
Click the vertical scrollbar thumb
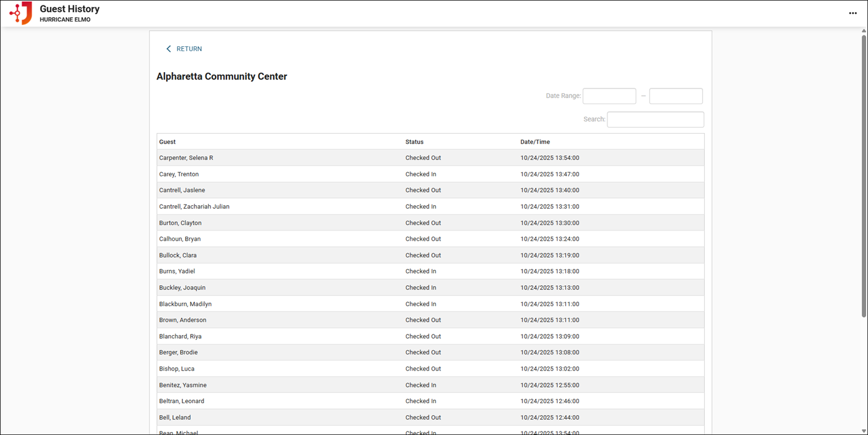tap(864, 174)
